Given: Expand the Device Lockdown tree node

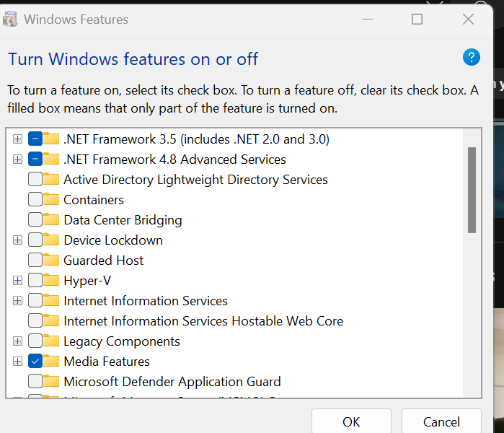Looking at the screenshot, I should (18, 240).
